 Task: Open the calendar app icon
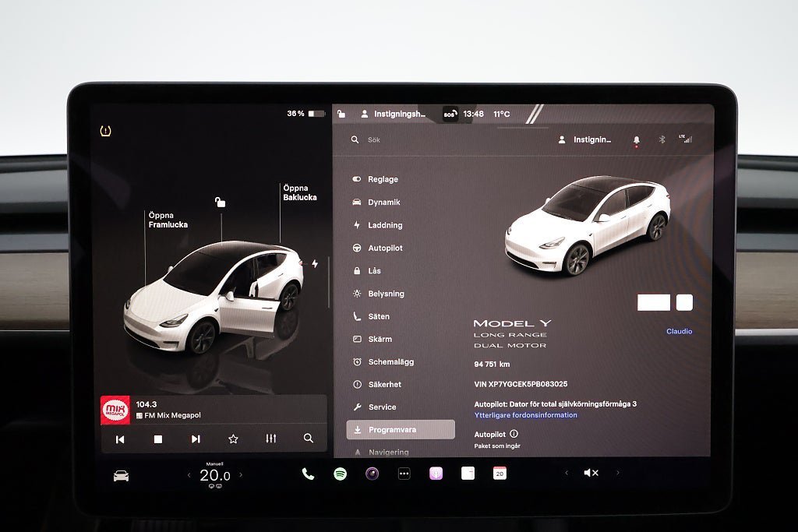tap(500, 473)
